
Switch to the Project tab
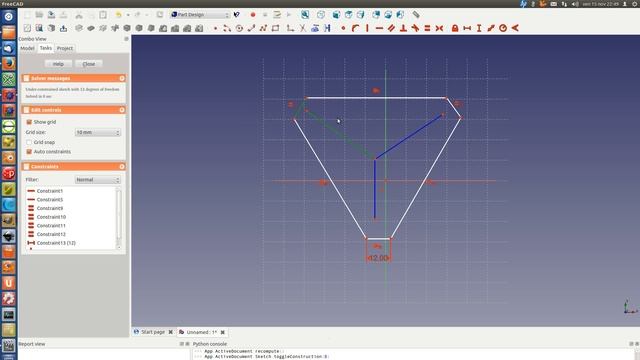64,48
